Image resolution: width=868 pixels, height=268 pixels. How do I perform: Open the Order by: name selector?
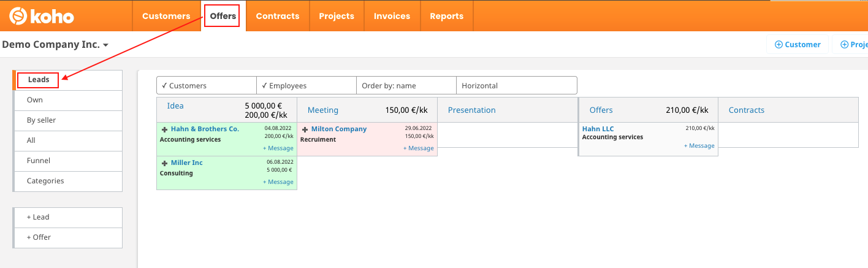click(x=406, y=86)
